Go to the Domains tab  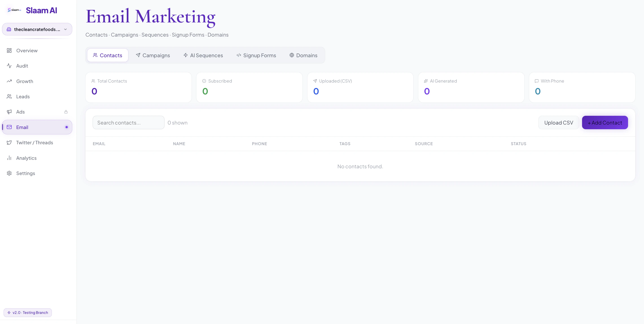coord(303,55)
